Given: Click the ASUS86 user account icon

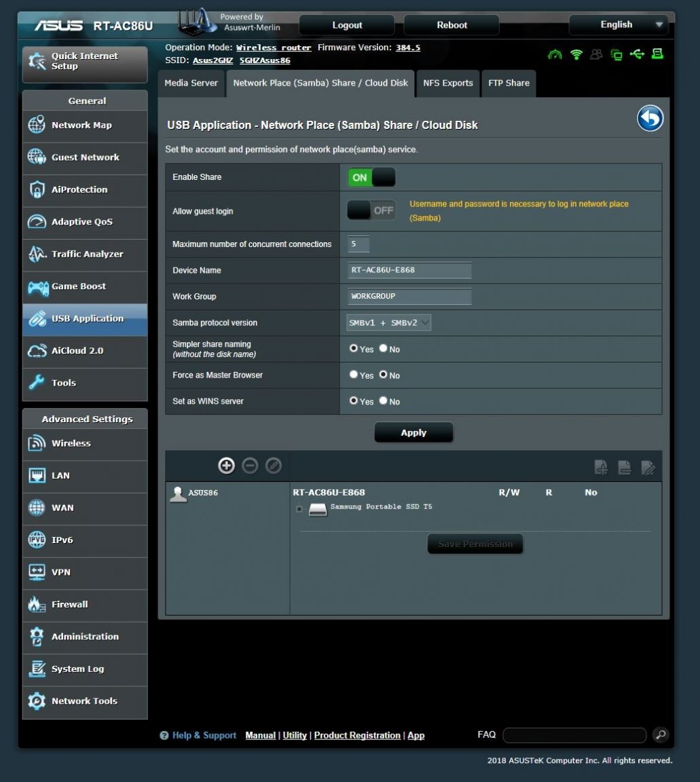Looking at the screenshot, I should [x=178, y=494].
